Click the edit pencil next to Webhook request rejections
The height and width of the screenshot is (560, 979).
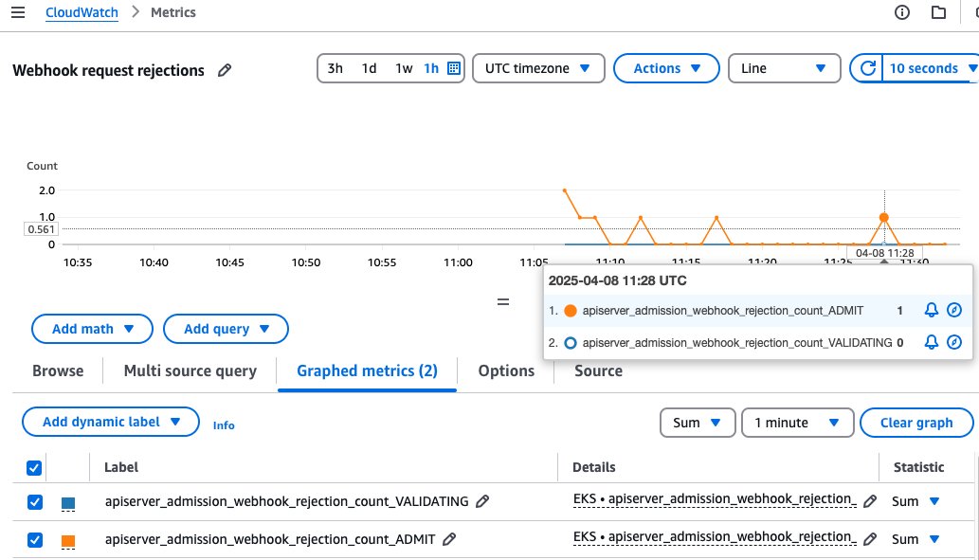coord(224,70)
